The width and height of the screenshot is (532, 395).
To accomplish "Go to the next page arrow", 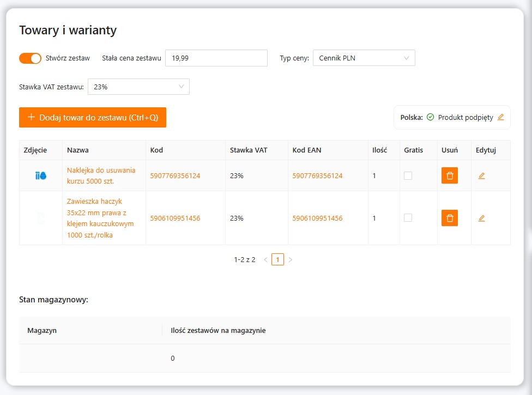I will point(291,260).
